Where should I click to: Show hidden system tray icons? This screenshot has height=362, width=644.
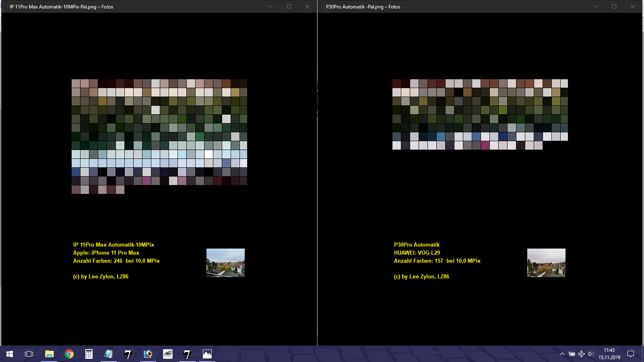[562, 354]
